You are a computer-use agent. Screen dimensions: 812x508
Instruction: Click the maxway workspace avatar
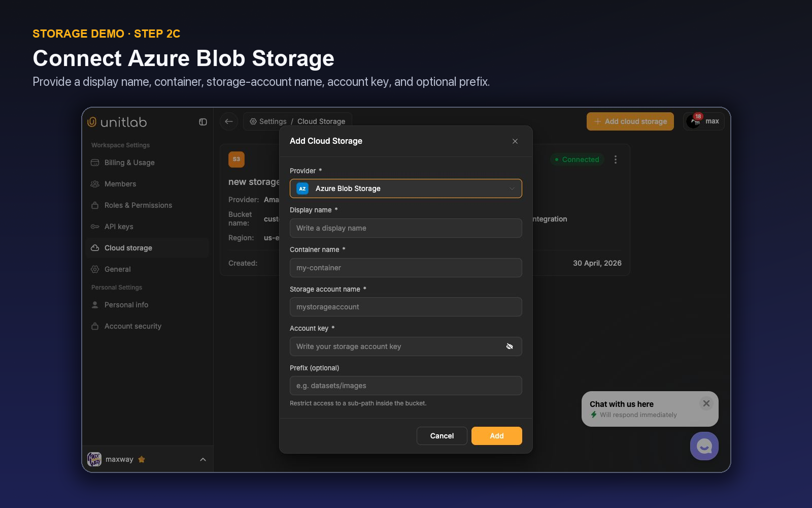click(x=94, y=459)
